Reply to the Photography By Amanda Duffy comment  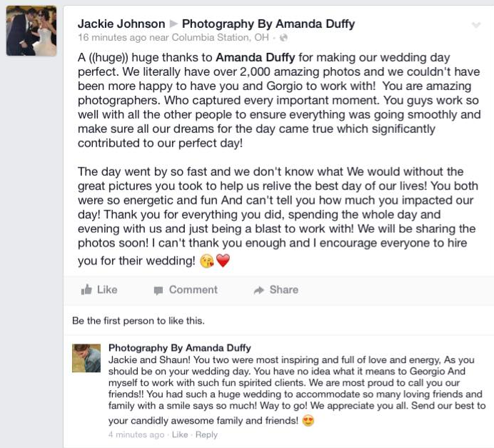(x=206, y=434)
